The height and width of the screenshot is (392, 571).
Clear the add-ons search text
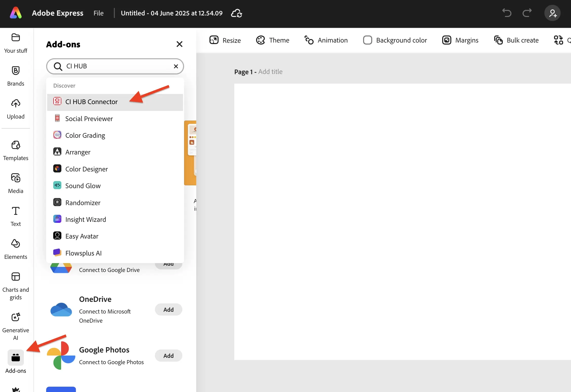(x=176, y=66)
